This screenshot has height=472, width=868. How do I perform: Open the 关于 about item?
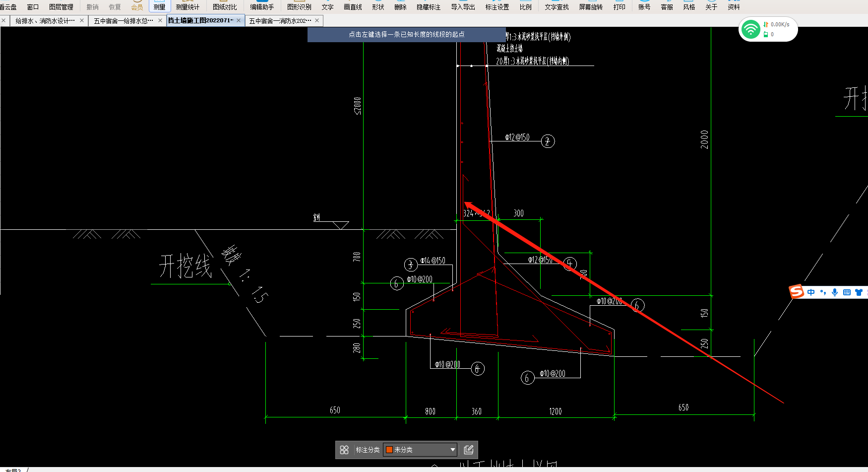coord(711,7)
